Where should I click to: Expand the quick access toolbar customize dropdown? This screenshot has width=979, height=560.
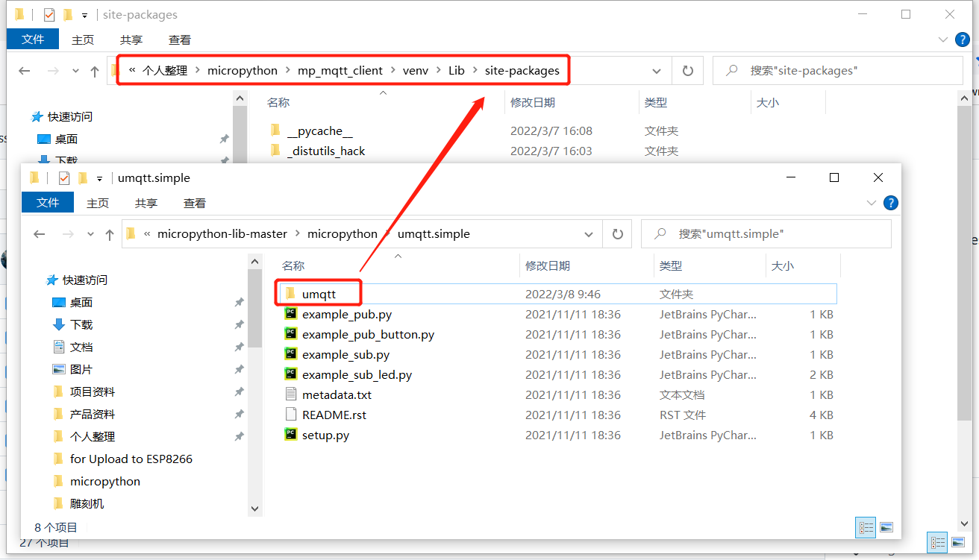(99, 177)
